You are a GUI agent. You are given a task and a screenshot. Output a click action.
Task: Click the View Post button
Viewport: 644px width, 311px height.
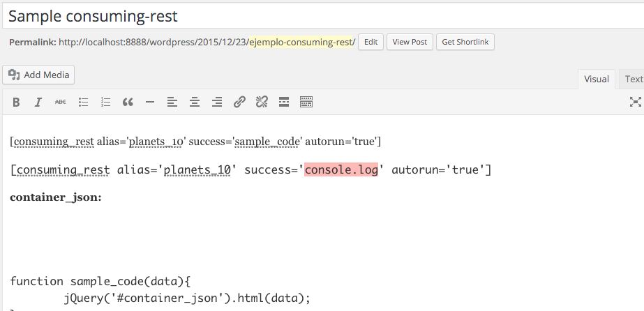click(x=410, y=43)
